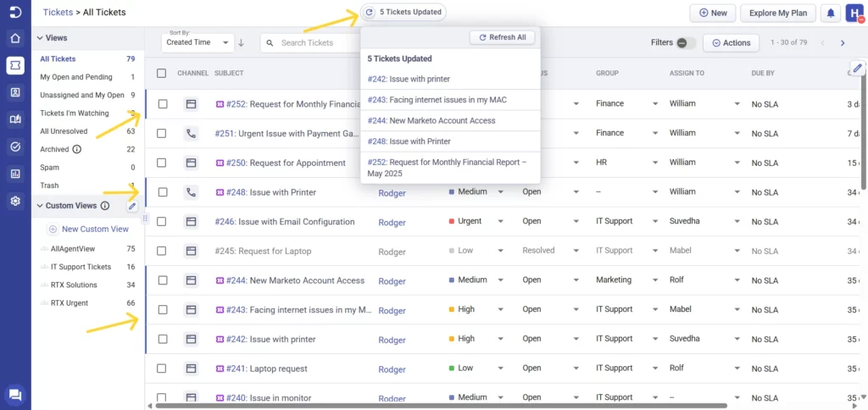Image resolution: width=868 pixels, height=410 pixels.
Task: Click Explore My Plan button
Action: point(778,13)
